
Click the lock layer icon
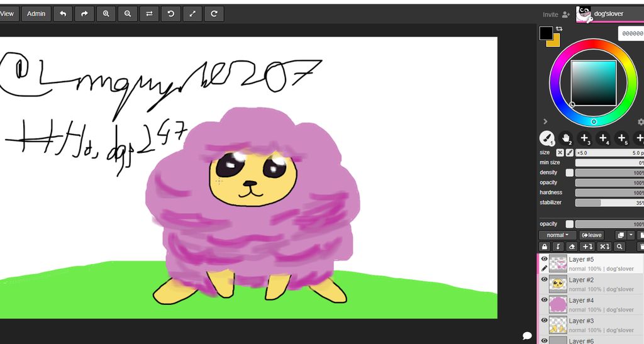coord(545,247)
